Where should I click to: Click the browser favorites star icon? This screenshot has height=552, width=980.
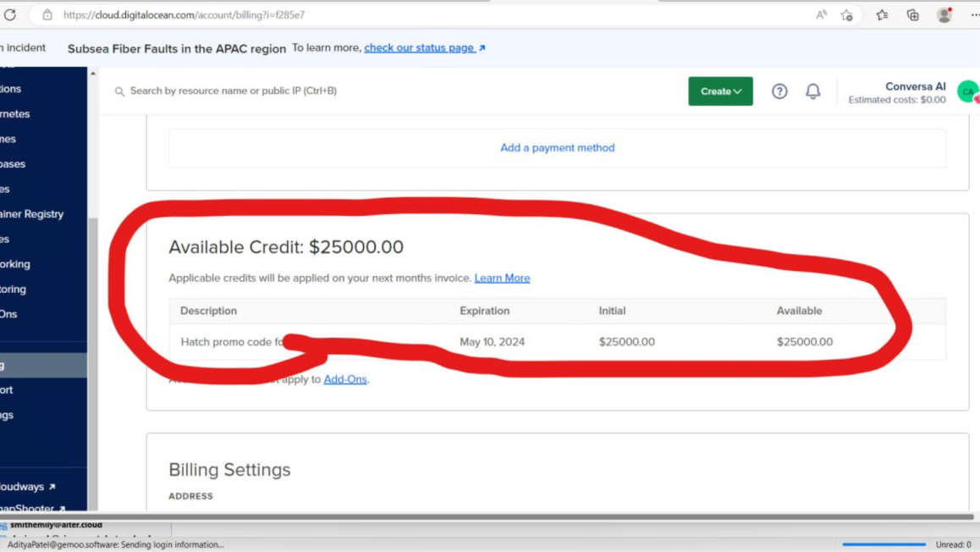click(x=882, y=15)
